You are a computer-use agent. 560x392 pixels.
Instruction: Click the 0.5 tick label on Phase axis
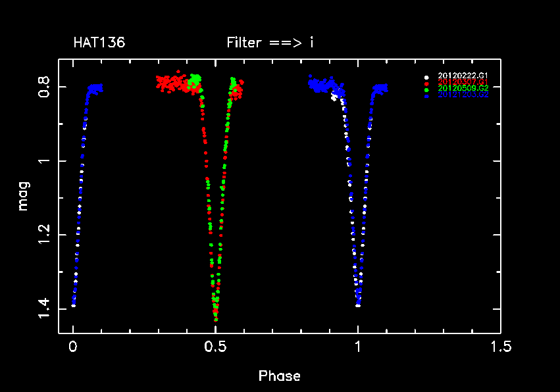215,346
